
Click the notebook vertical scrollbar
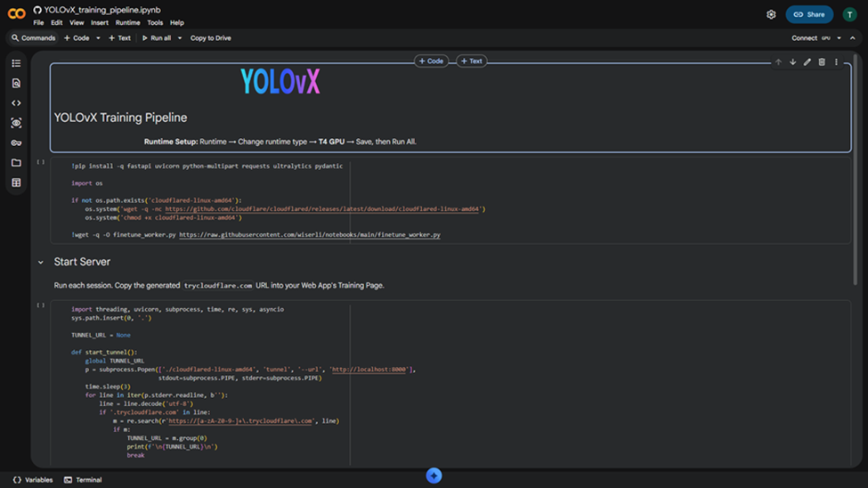point(856,169)
